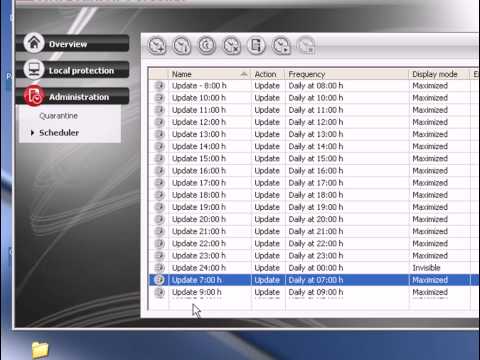Screen dimensions: 480x360
Task: Click the frequency cell Daily at 14:00 h
Action: pos(316,146)
